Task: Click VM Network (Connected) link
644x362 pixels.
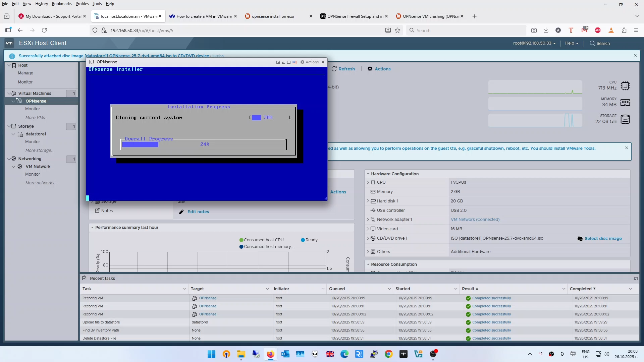Action: (475, 220)
